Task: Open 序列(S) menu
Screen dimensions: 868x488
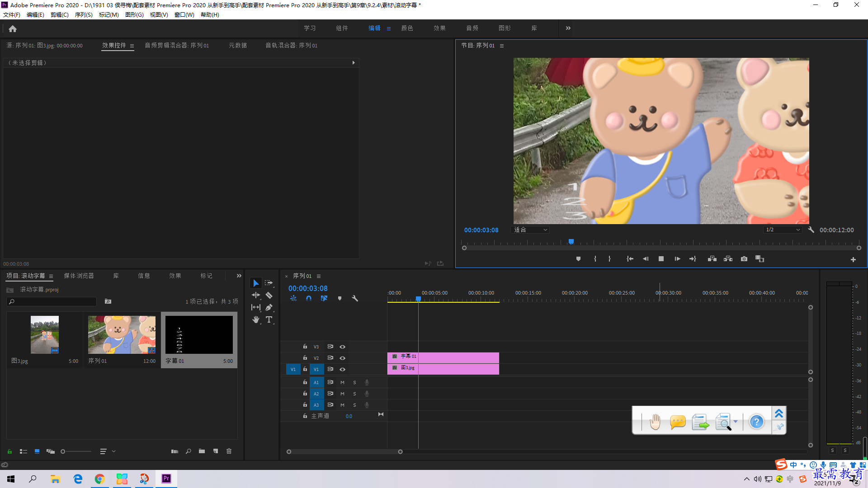Action: pyautogui.click(x=84, y=14)
